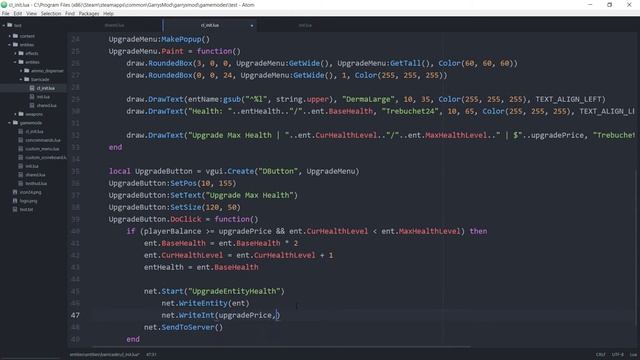640x360 pixels.
Task: Open the View menu
Action: tap(31, 13)
